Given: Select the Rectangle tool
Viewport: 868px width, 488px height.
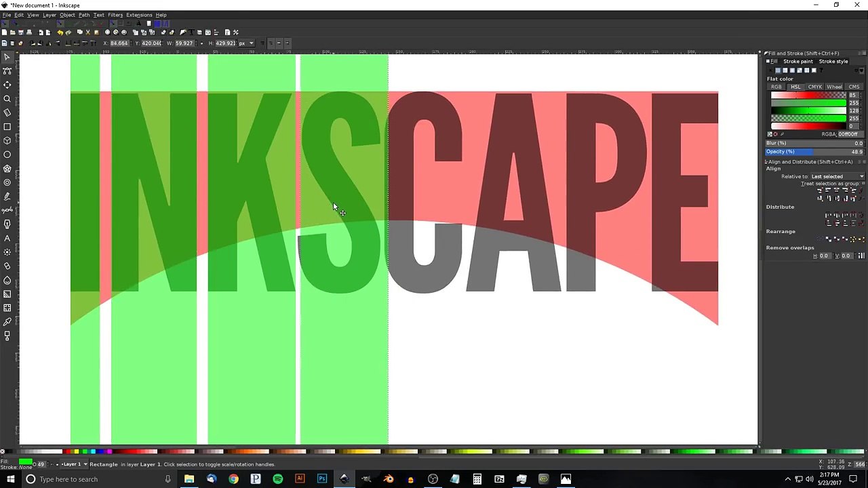Looking at the screenshot, I should (x=7, y=127).
